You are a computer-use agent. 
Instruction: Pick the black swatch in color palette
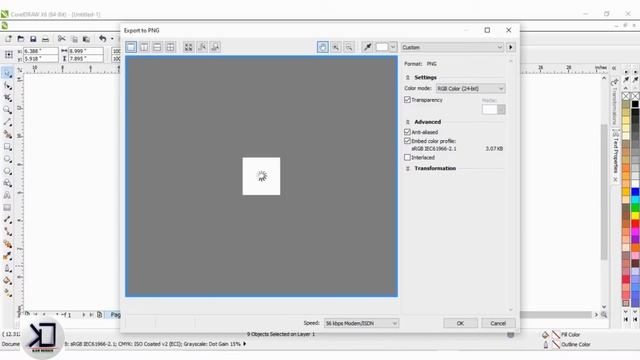click(x=636, y=104)
